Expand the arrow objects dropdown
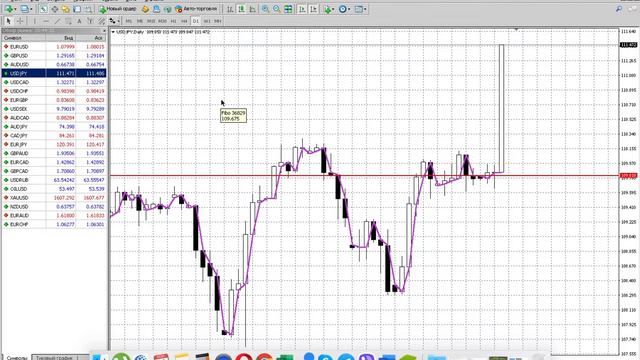The height and width of the screenshot is (360, 640). pyautogui.click(x=118, y=21)
